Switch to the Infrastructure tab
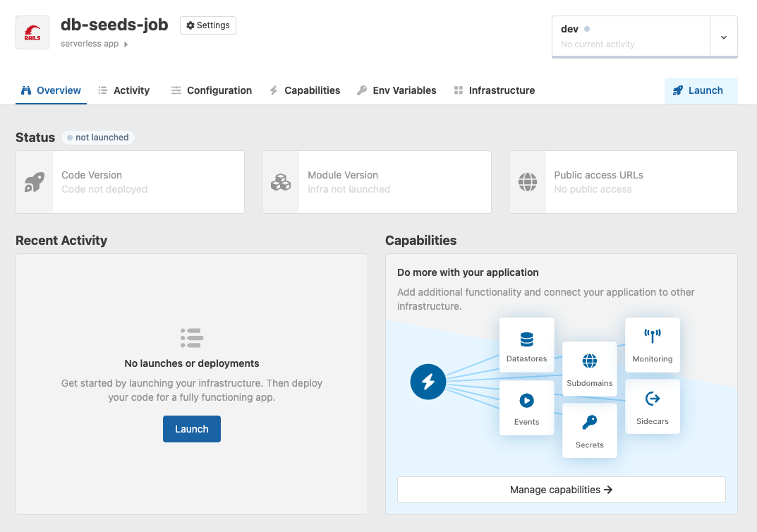 point(494,90)
